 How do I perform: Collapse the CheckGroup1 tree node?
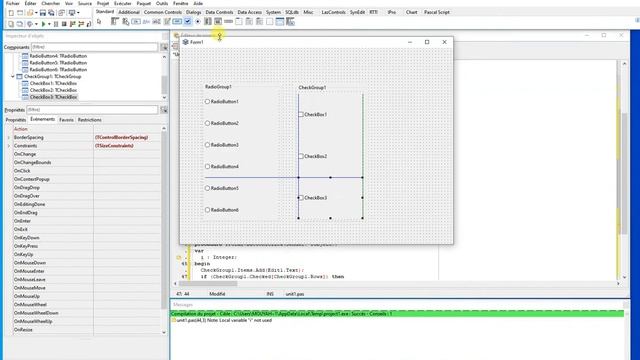point(13,76)
